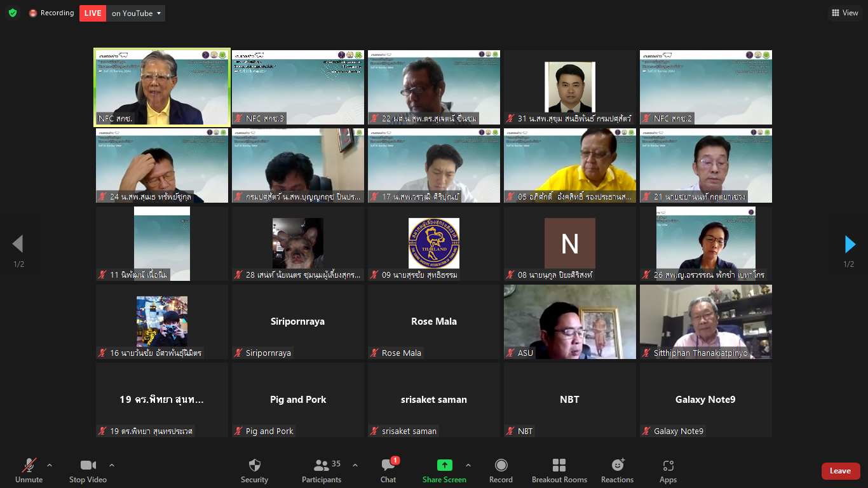Leave the meeting
Screen dimensions: 868x488
click(x=841, y=471)
